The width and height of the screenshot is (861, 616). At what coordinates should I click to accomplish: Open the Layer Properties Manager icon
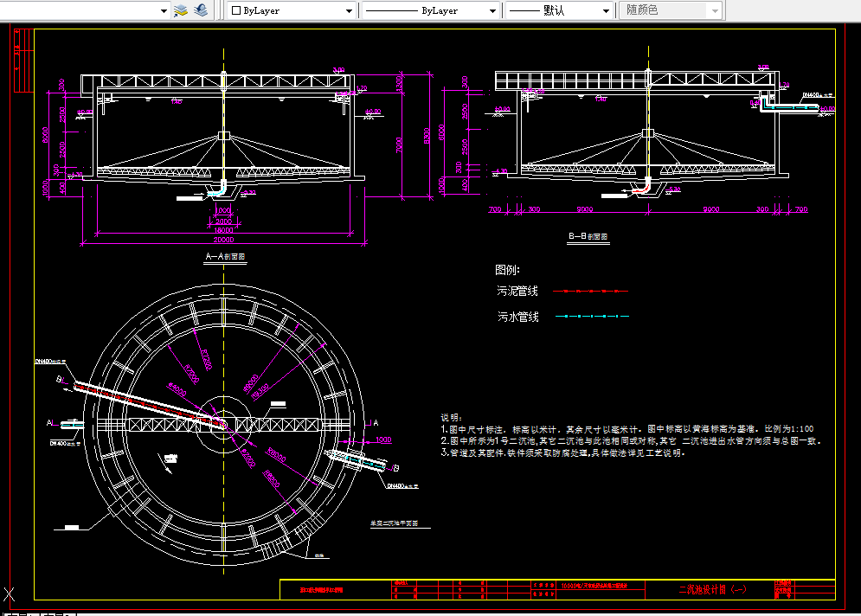(x=181, y=10)
